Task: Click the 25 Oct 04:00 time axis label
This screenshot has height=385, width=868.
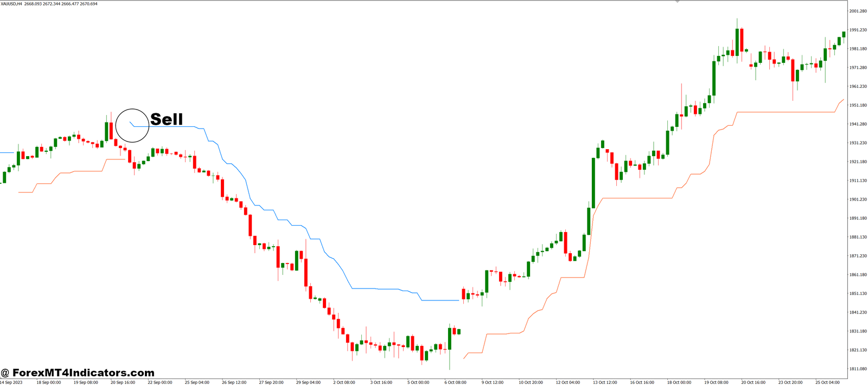Action: point(827,382)
